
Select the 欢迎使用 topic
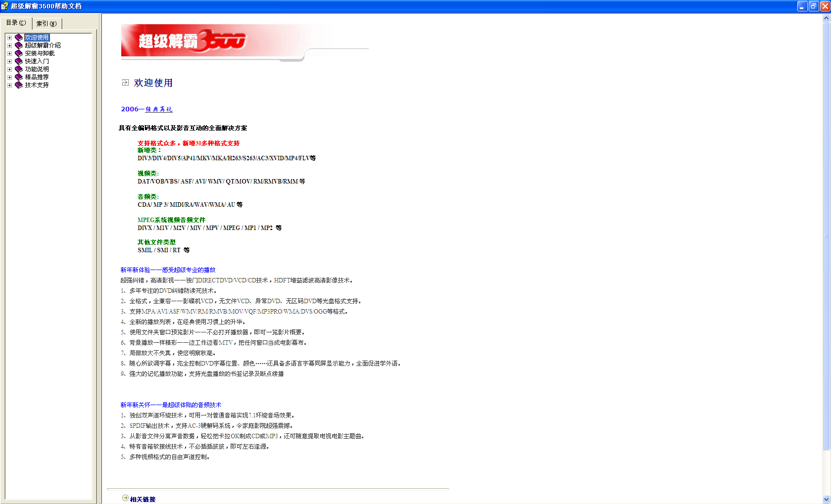tap(37, 38)
